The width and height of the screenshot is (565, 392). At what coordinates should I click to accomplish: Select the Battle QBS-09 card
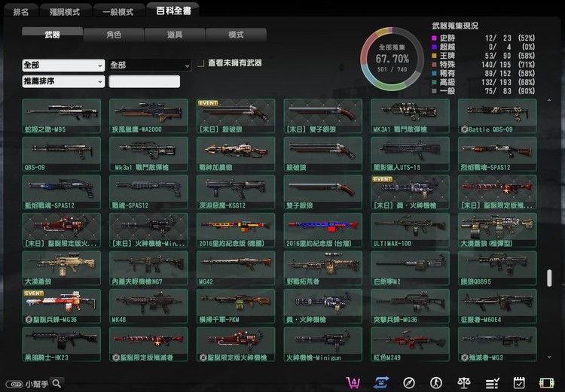pos(497,116)
